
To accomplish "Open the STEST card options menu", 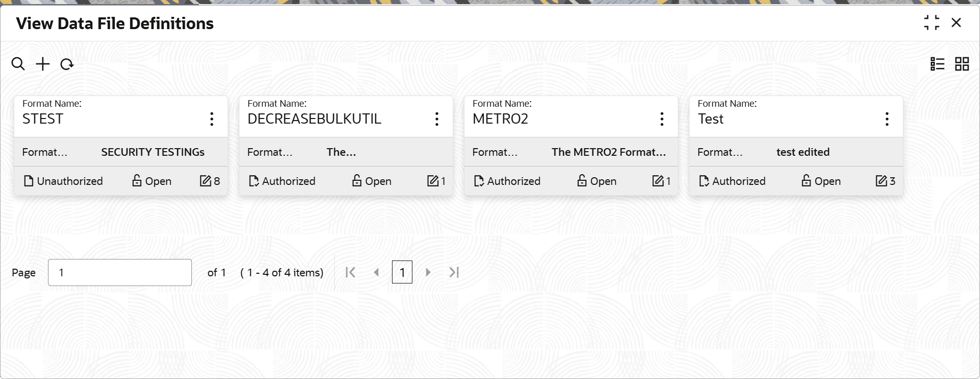I will 211,119.
